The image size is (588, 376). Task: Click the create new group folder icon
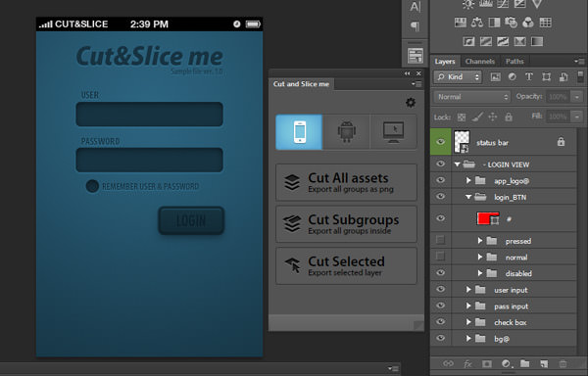(524, 363)
